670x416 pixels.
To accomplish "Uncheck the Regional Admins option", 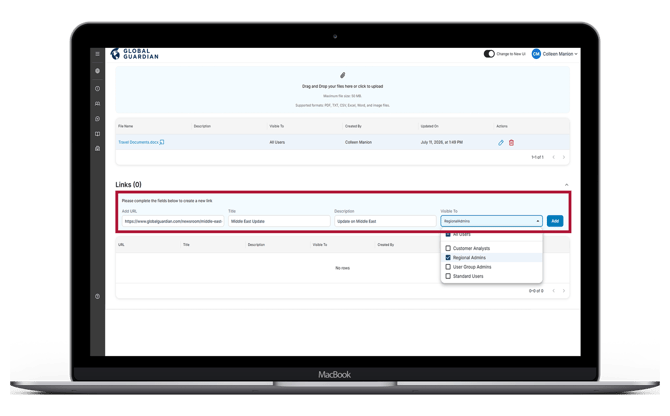I will coord(448,258).
